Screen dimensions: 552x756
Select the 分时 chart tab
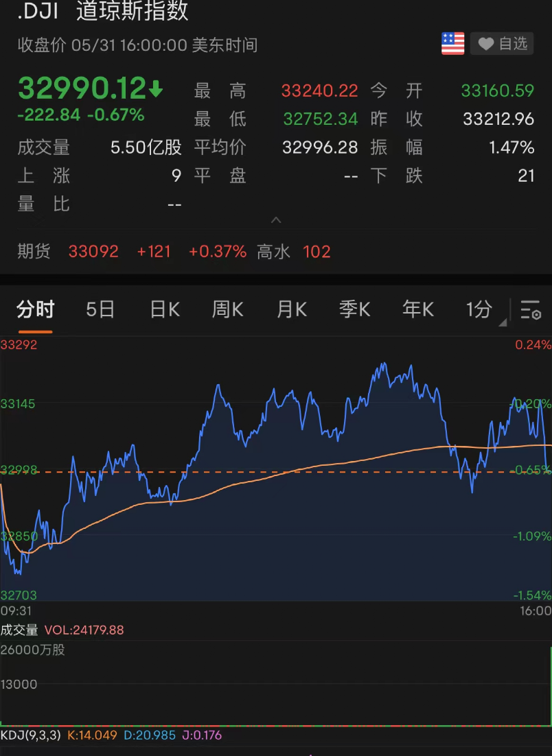pos(35,309)
